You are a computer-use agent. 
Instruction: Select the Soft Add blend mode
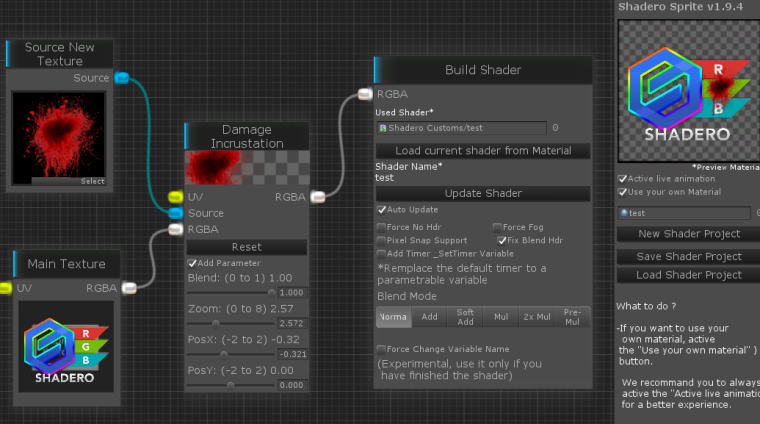tap(465, 317)
